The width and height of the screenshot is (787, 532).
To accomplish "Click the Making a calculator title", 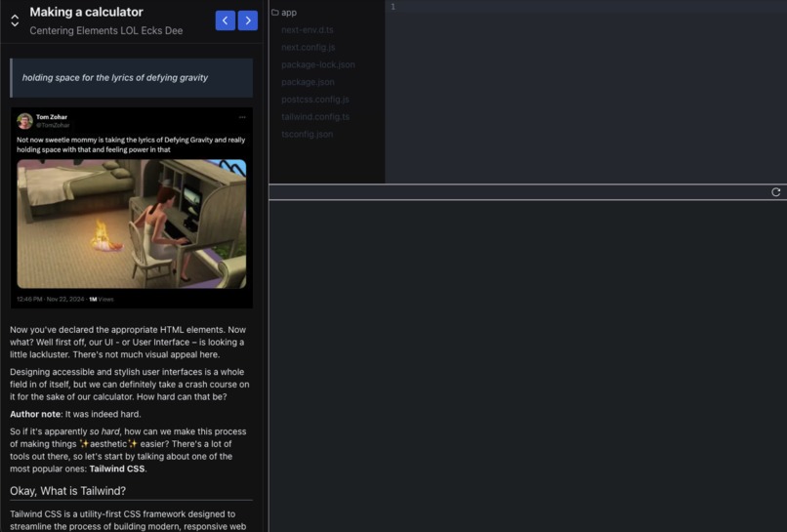I will (x=86, y=12).
